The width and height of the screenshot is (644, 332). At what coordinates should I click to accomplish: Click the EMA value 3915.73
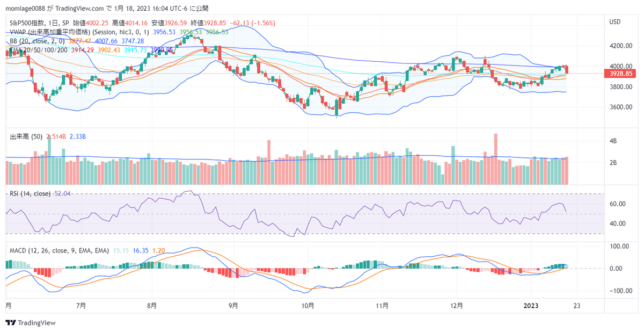(135, 50)
